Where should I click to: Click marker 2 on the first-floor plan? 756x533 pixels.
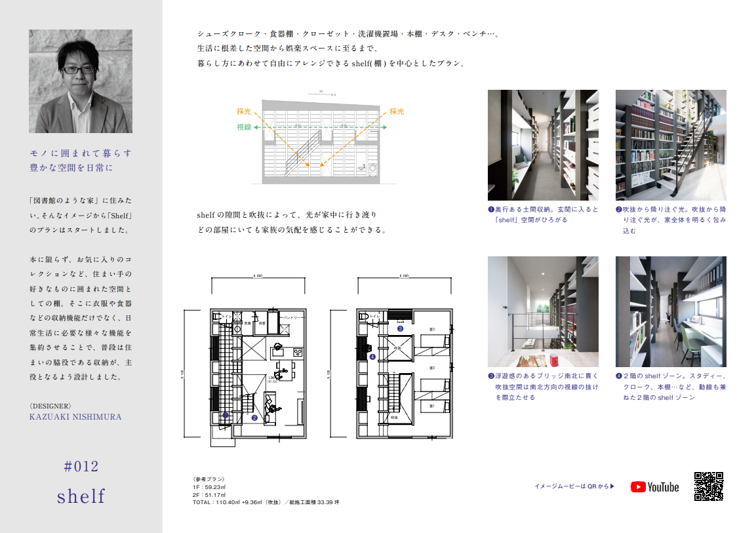coord(254,418)
